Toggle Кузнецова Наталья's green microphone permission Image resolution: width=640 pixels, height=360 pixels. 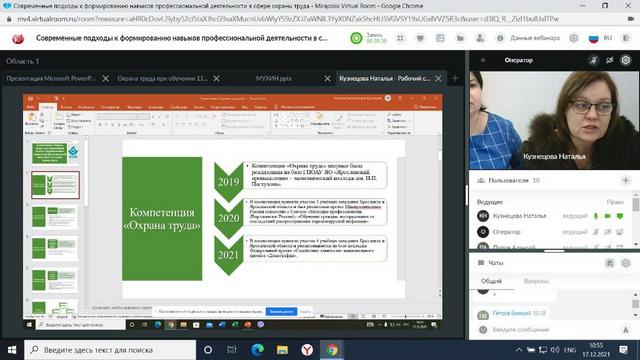click(x=596, y=216)
